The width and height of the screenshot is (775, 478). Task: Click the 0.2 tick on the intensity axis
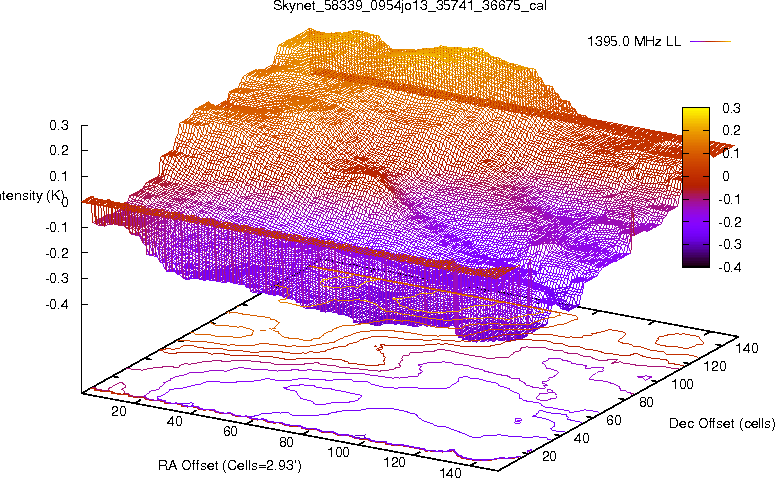(x=59, y=151)
